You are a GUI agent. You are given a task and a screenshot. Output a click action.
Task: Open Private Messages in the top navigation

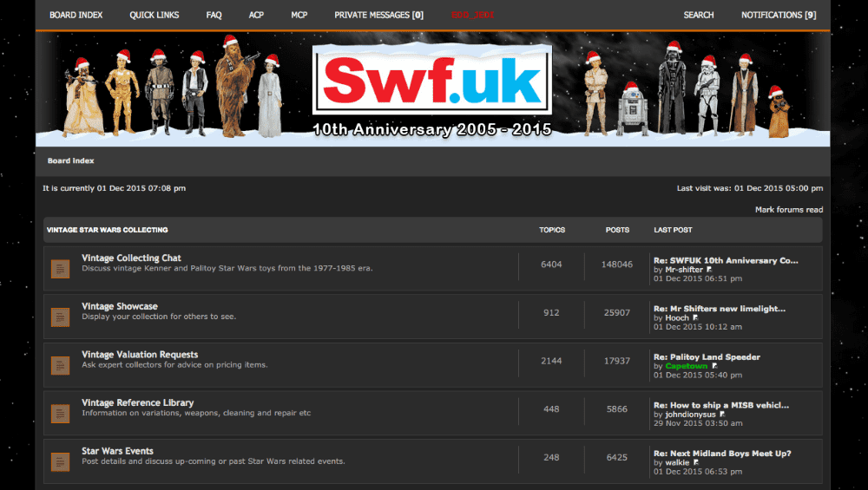378,15
